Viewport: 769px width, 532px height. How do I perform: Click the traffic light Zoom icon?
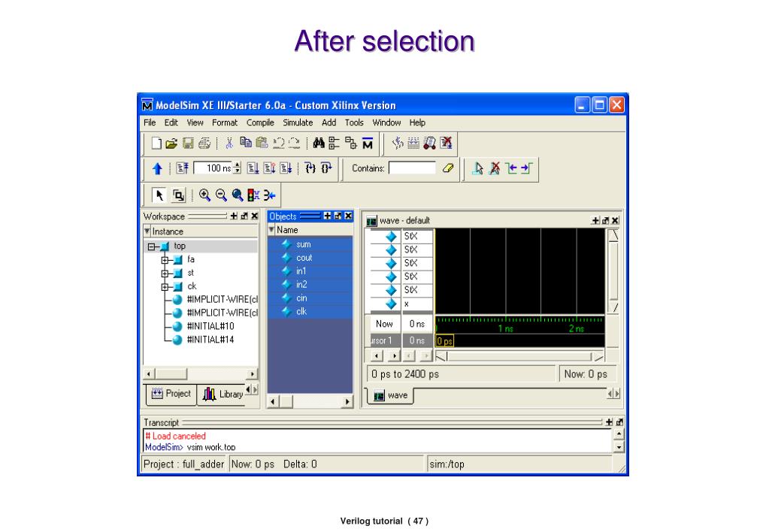pyautogui.click(x=253, y=195)
